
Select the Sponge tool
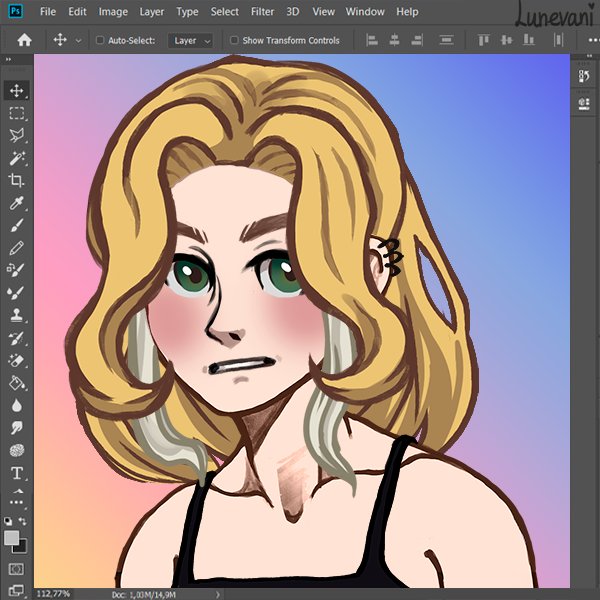(16, 450)
